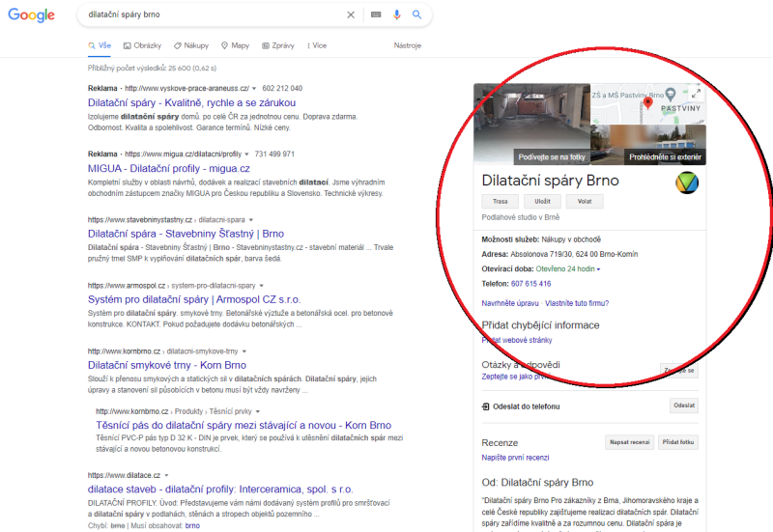This screenshot has width=773, height=532.
Task: Open the Zprávy tab
Action: click(278, 45)
